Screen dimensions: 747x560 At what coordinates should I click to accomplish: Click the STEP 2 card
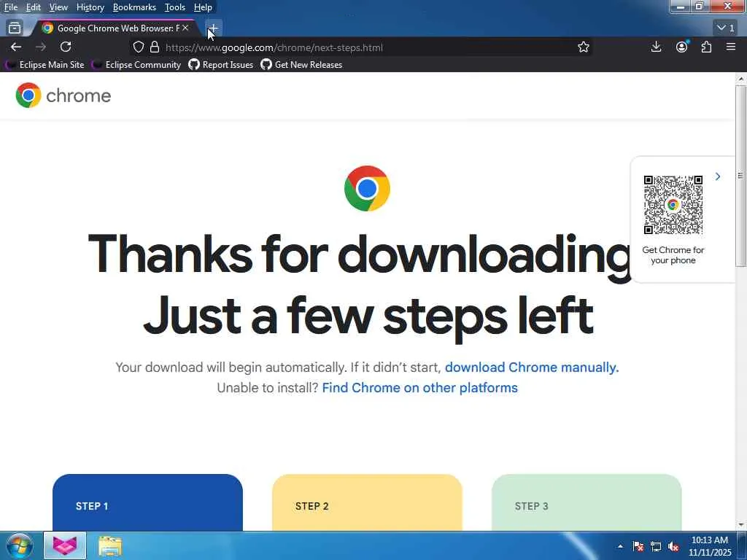pos(368,502)
